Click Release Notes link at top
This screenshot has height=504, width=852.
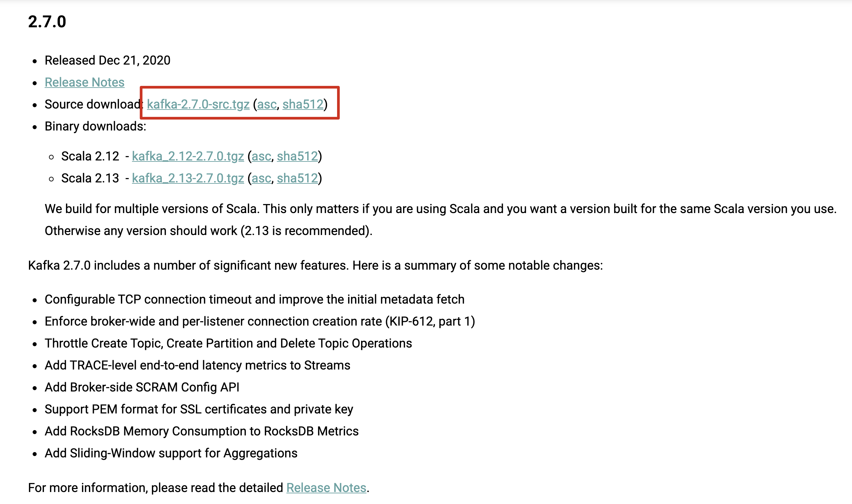coord(85,82)
